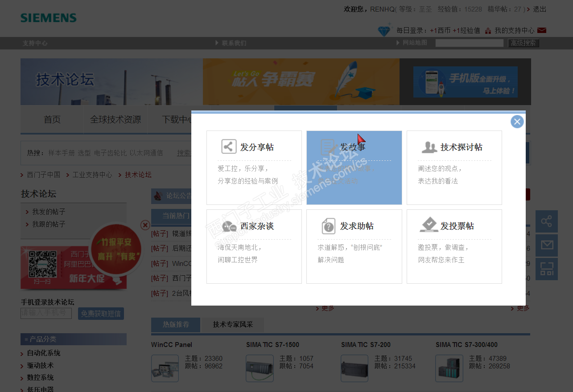573x392 pixels.
Task: Click hot search term 电子齿轮比
Action: [110, 153]
